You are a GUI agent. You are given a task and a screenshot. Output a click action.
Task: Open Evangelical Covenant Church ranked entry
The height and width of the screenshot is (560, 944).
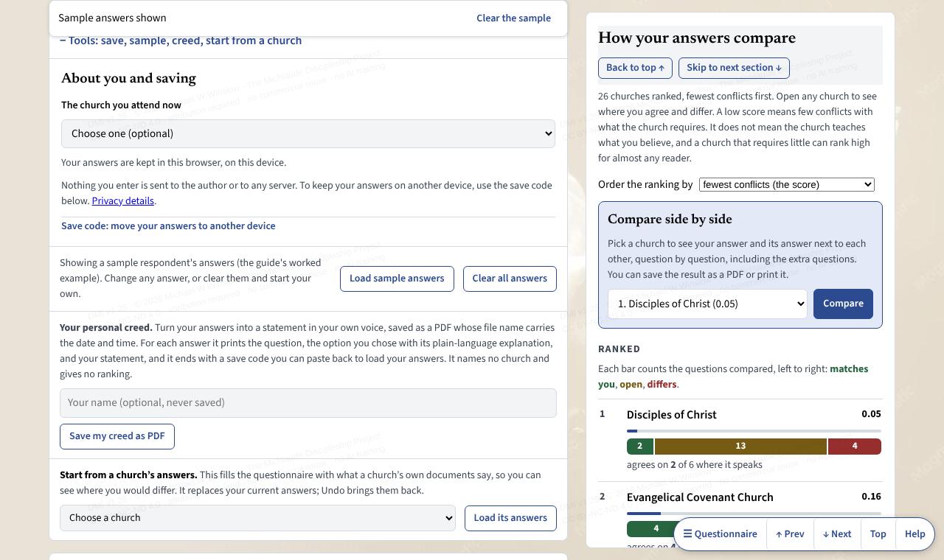(x=699, y=497)
